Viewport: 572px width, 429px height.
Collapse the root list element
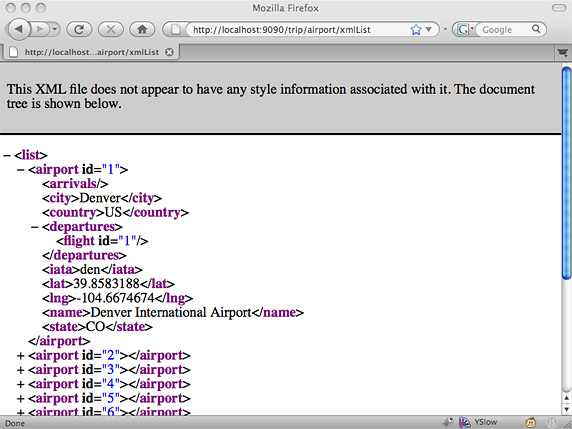(x=7, y=155)
